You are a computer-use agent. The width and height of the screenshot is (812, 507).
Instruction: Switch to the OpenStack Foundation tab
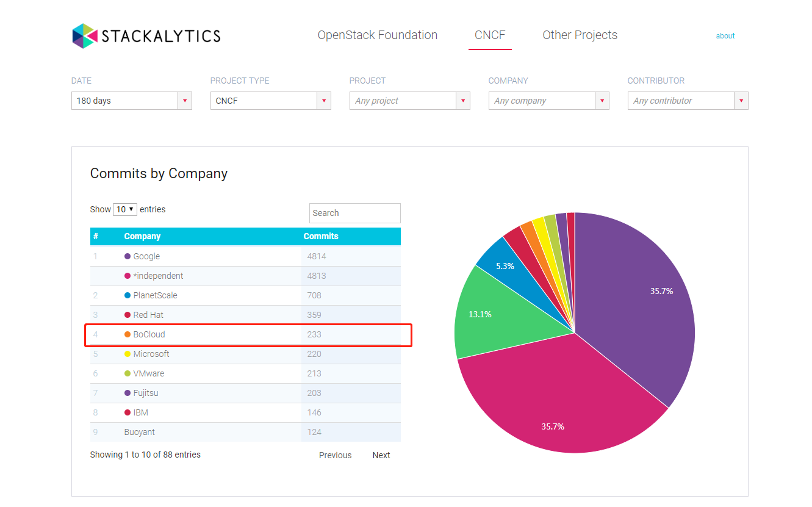377,35
